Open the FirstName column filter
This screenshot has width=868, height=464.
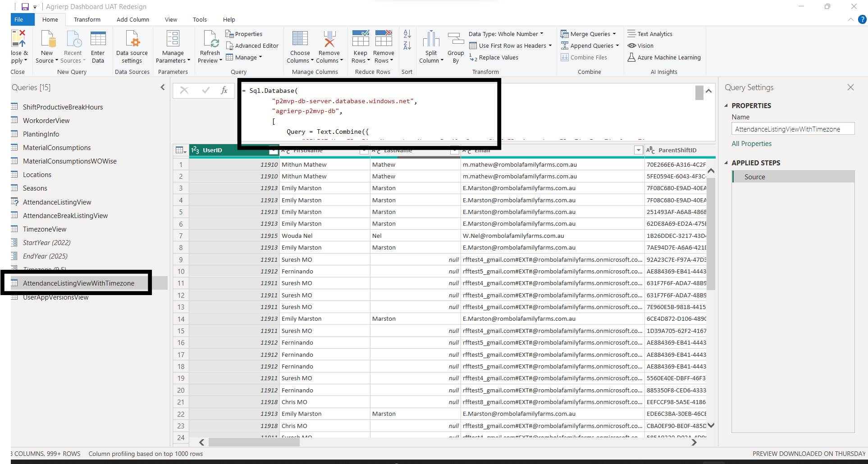click(364, 152)
